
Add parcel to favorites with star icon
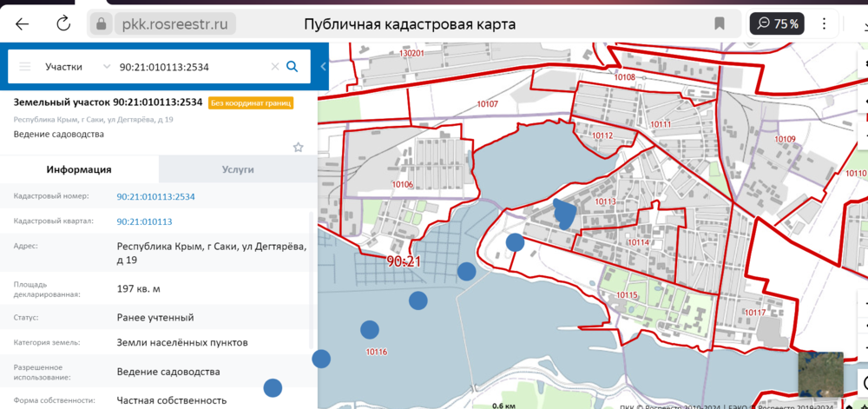click(x=298, y=148)
